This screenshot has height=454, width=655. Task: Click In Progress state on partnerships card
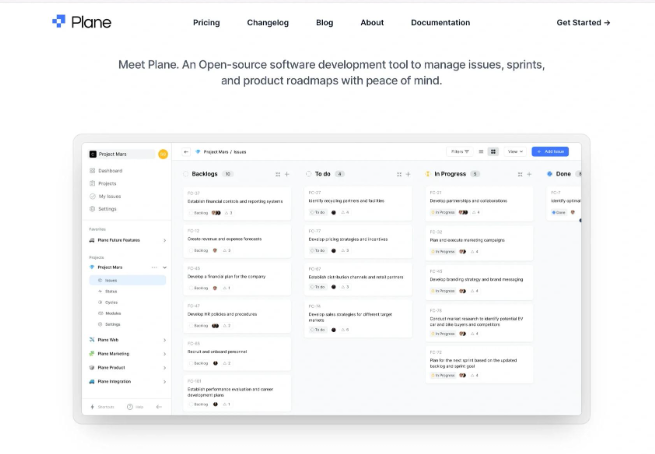(443, 213)
